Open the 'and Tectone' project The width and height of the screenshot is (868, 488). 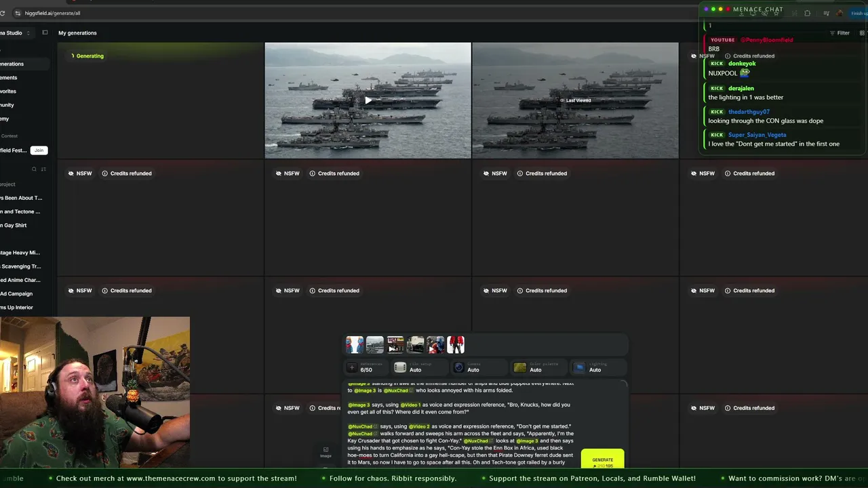[20, 211]
